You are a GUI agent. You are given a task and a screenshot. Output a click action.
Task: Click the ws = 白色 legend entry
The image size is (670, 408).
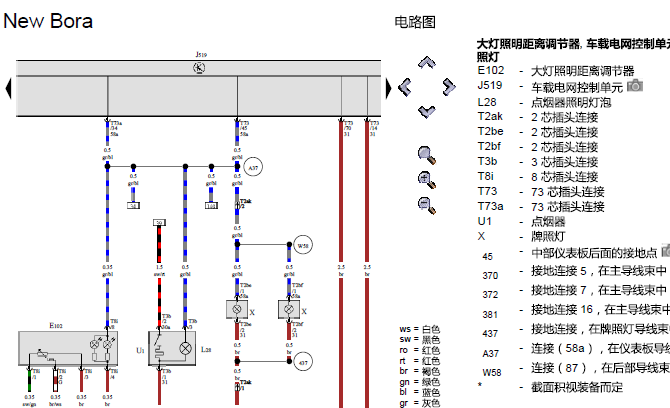[419, 329]
